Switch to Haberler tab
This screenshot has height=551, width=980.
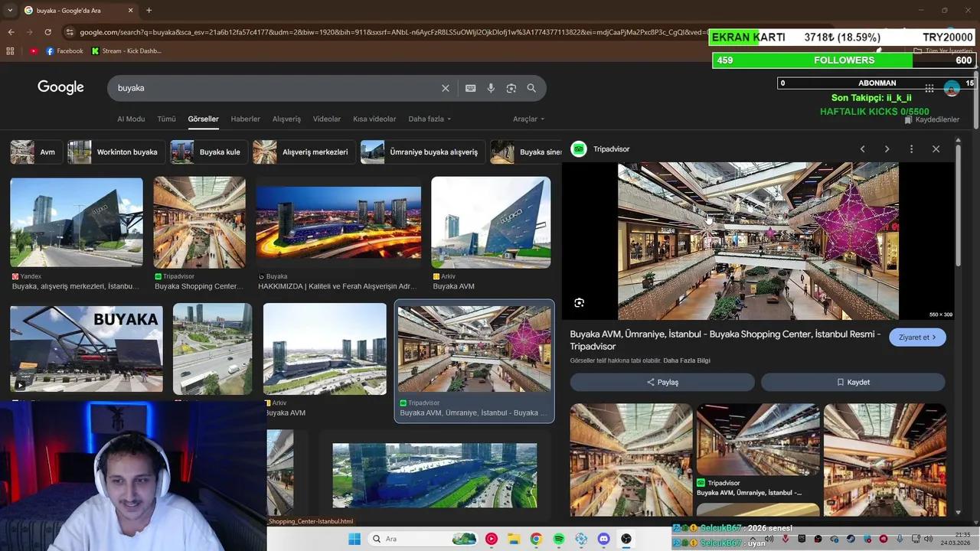[x=246, y=119]
